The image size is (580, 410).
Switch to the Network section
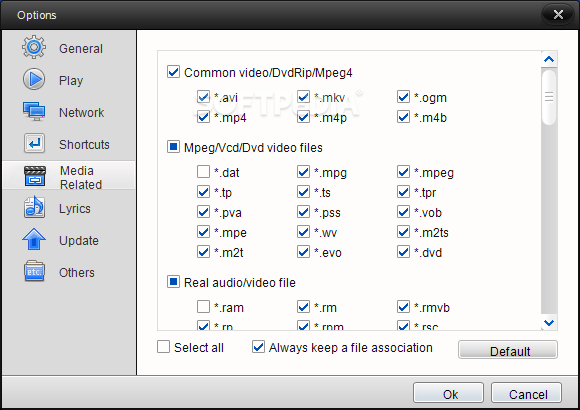click(x=81, y=112)
